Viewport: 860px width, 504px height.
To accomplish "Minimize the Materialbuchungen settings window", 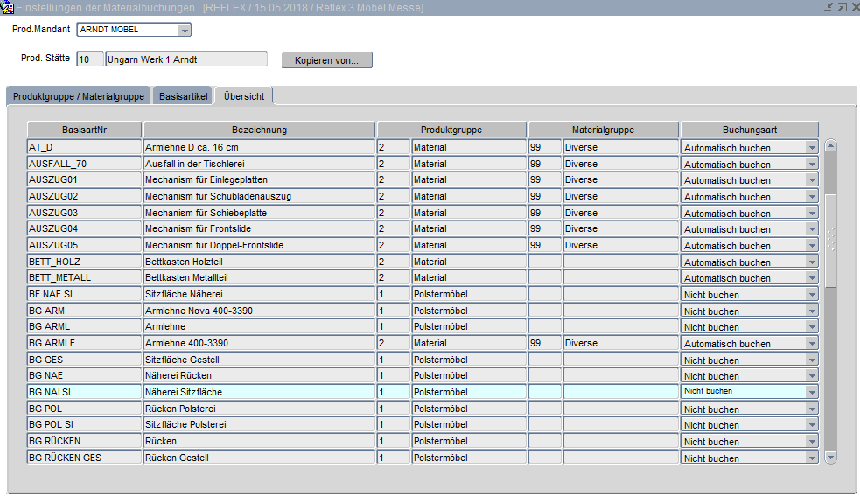I will click(x=828, y=7).
